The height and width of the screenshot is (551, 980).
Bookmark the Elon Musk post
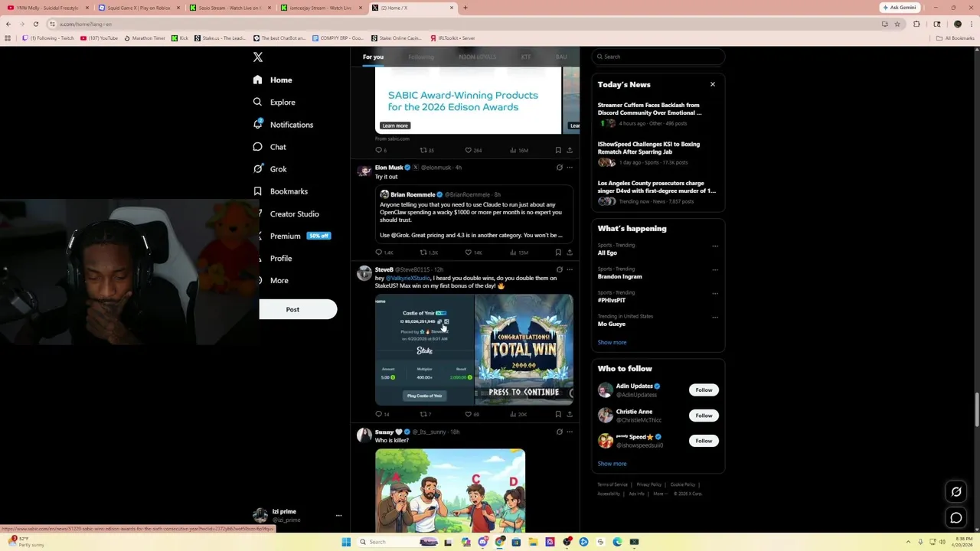point(558,253)
